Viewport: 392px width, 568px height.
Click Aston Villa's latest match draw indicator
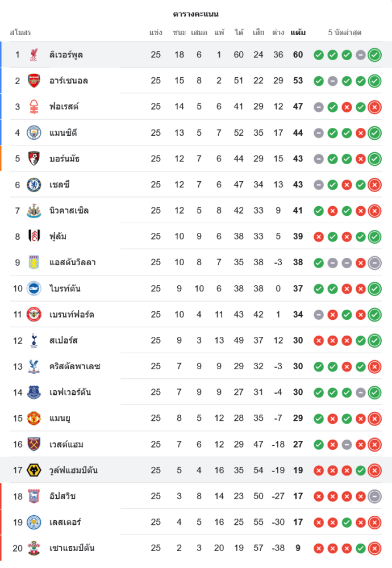[374, 262]
